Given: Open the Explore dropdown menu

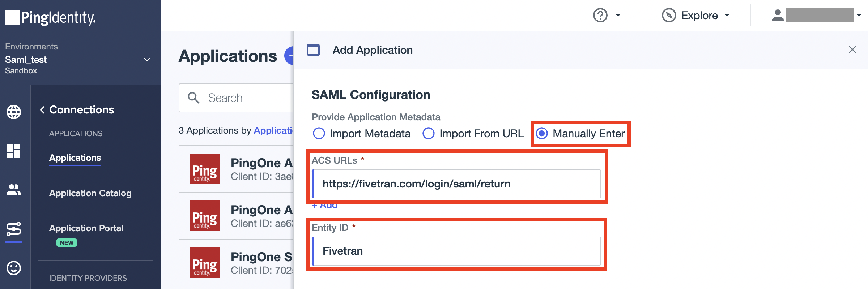Looking at the screenshot, I should [x=727, y=15].
